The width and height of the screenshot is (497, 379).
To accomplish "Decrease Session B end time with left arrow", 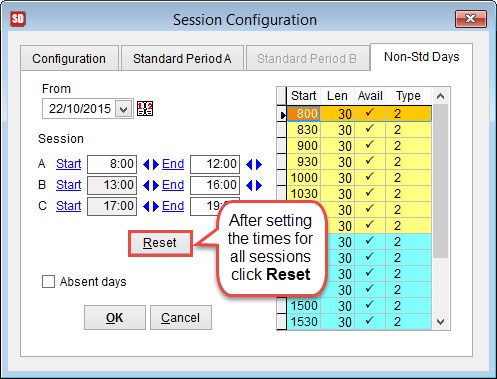I will click(x=249, y=185).
